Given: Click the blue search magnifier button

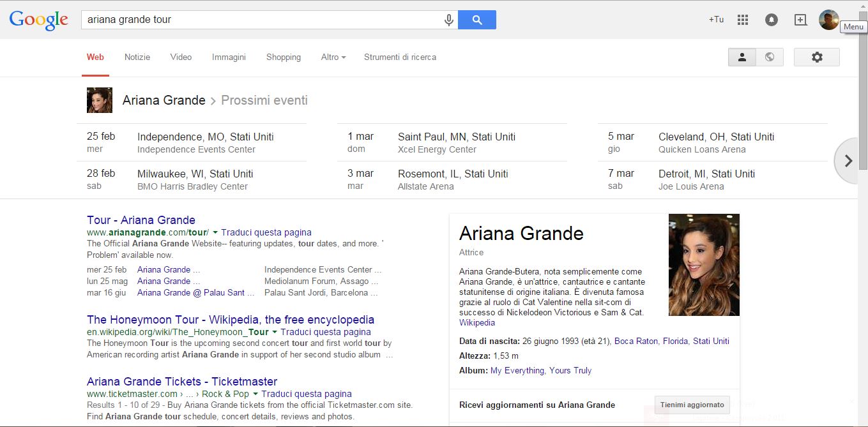Looking at the screenshot, I should pyautogui.click(x=477, y=20).
